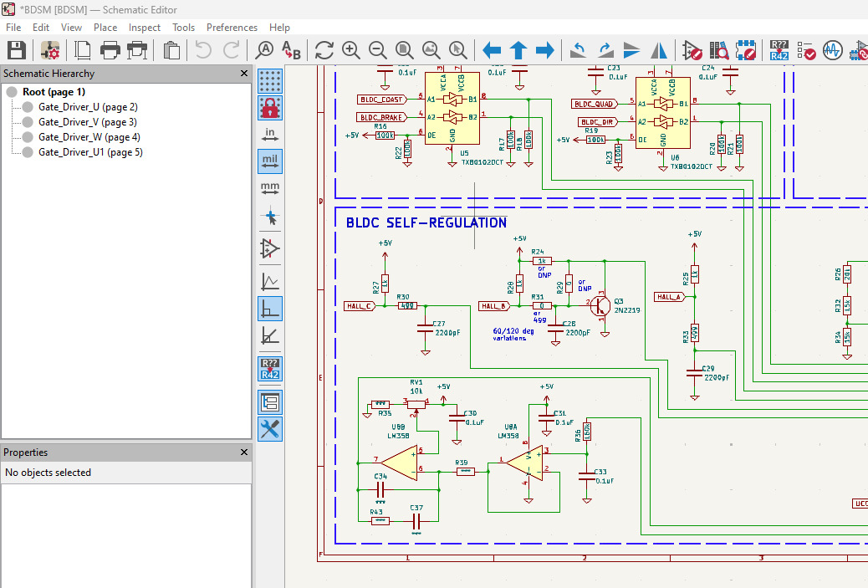Click the BLDC SELF-REGULATION title text
Screen dimensions: 868x588
(426, 222)
